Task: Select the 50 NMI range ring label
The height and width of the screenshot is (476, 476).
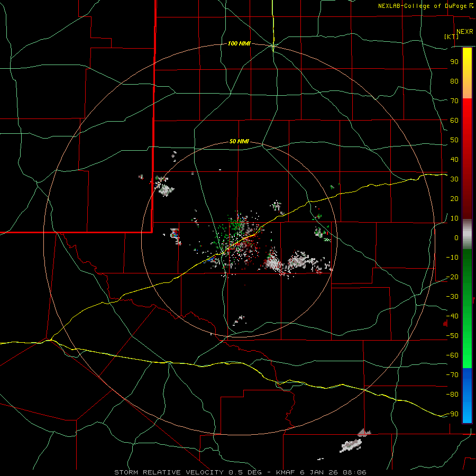Action: pos(239,141)
